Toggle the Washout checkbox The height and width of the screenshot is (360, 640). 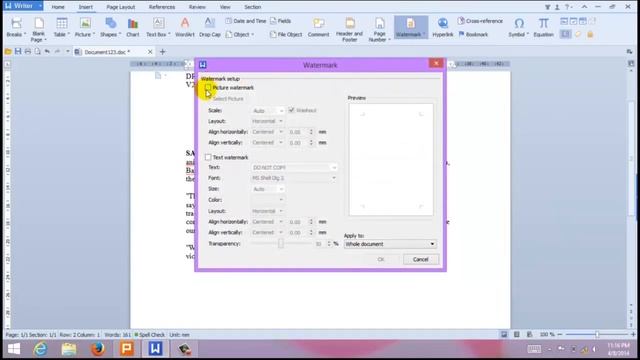(291, 110)
